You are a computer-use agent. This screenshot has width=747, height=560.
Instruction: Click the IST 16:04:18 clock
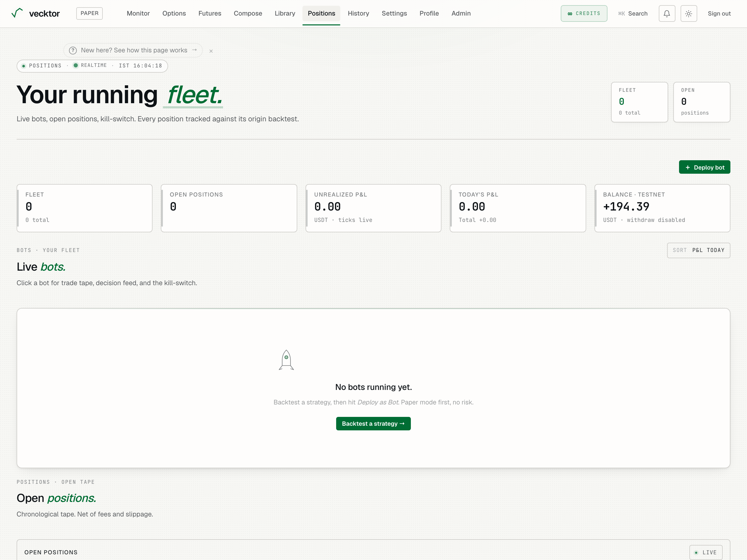coord(140,66)
